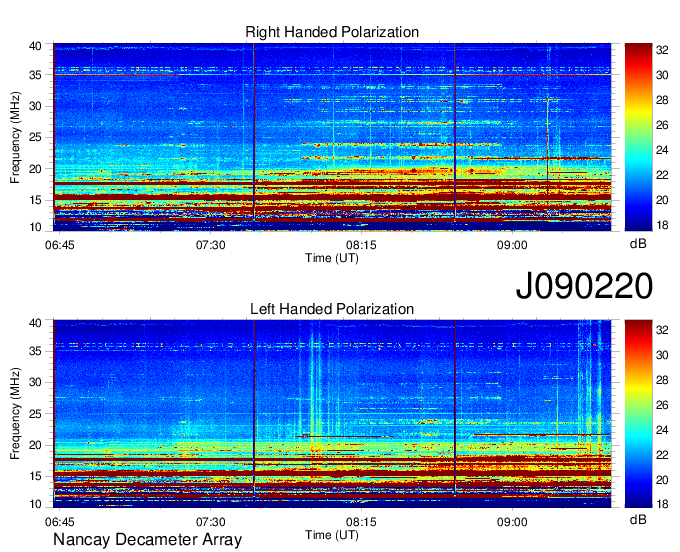Click the 40 MHz tick on Left Handed plot
Screen dimensions: 680x552
click(36, 323)
